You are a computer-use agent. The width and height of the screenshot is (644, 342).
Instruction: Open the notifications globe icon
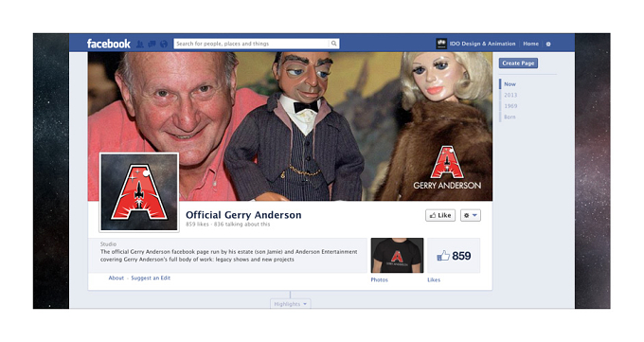point(164,44)
